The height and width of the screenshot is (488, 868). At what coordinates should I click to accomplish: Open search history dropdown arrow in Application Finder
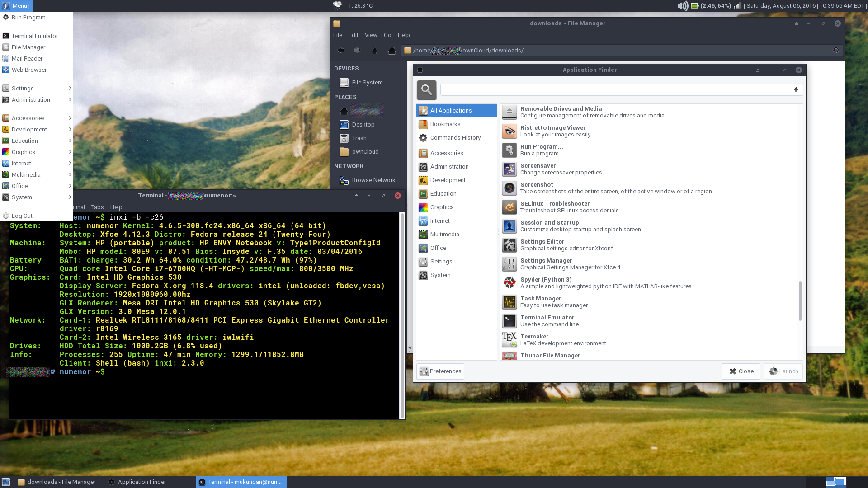[x=796, y=89]
